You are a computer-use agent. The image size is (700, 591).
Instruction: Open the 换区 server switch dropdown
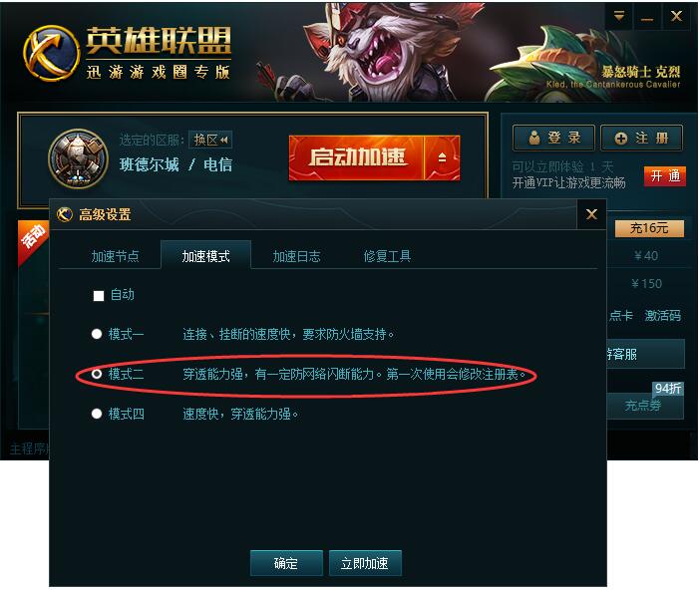(210, 140)
